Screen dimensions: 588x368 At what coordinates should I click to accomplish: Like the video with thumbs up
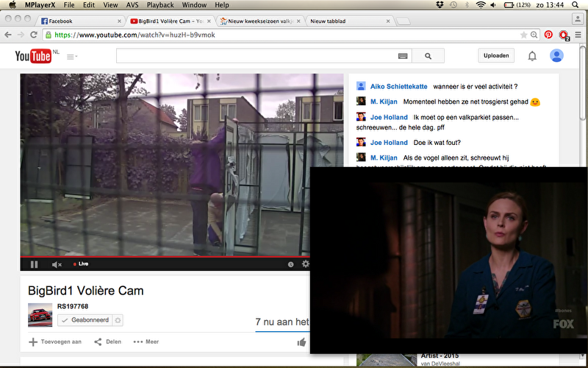pos(301,342)
